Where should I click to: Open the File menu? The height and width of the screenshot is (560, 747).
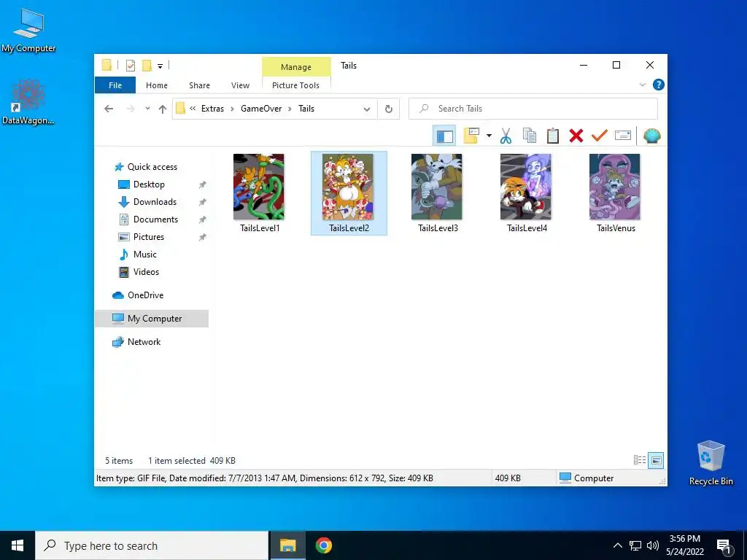coord(115,85)
